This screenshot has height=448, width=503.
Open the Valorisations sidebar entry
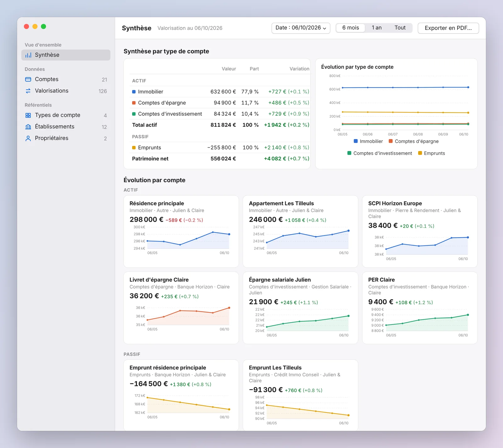click(66, 91)
